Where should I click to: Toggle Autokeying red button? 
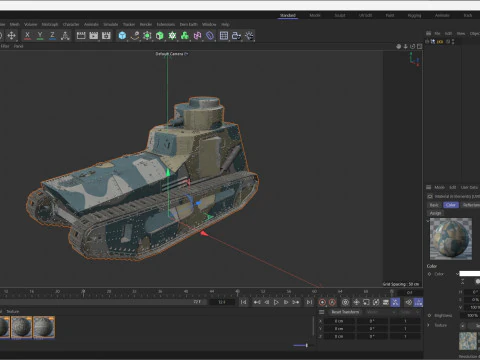332,302
